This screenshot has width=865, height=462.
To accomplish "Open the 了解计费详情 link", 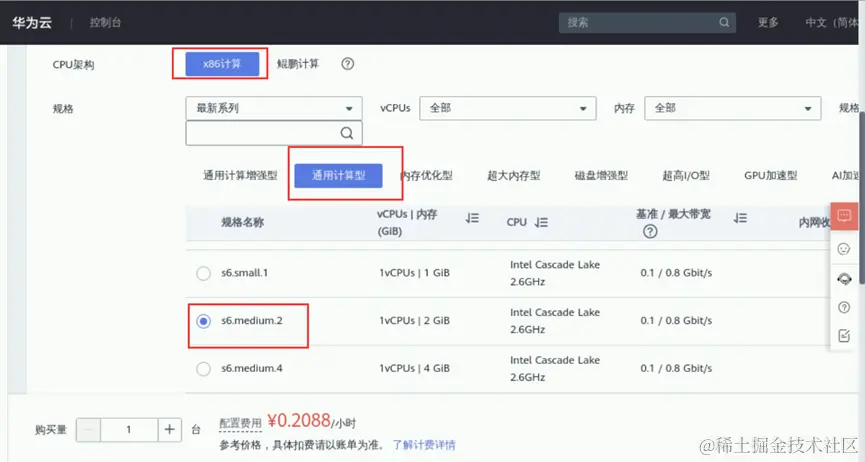I will (x=424, y=445).
